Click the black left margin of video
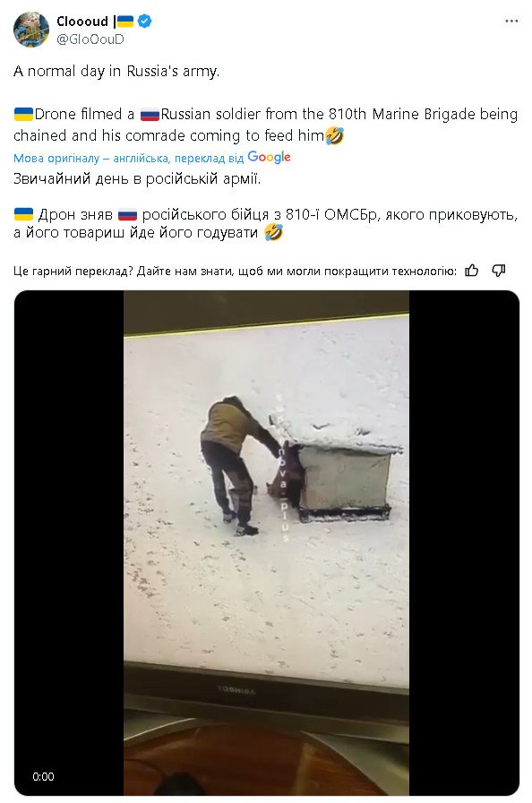532x803 pixels. (x=69, y=543)
